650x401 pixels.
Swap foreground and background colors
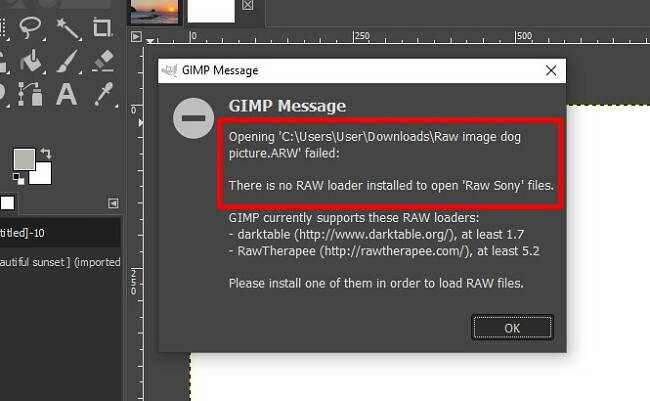click(x=46, y=153)
